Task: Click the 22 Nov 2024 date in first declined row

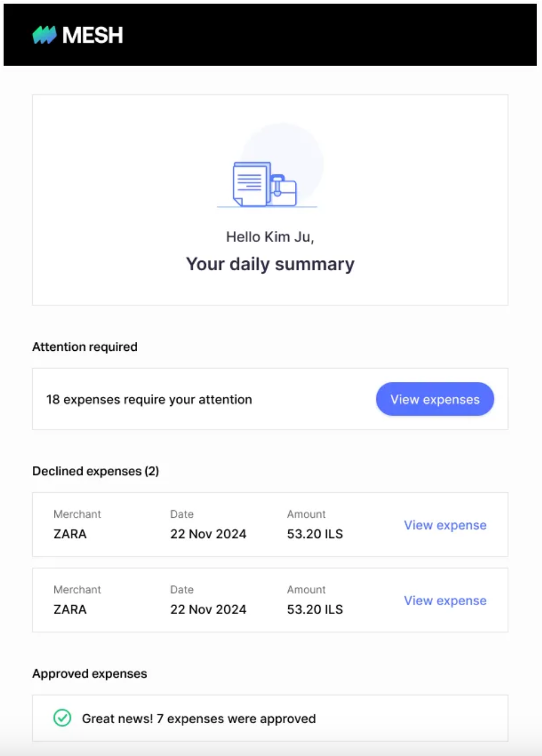Action: tap(208, 534)
